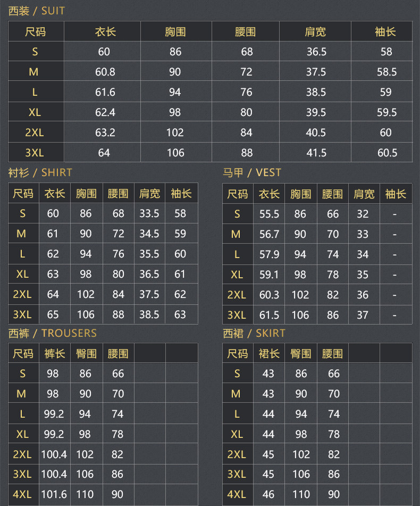Select the 胸围 header in the SUIT table
420x506 pixels.
pos(175,32)
